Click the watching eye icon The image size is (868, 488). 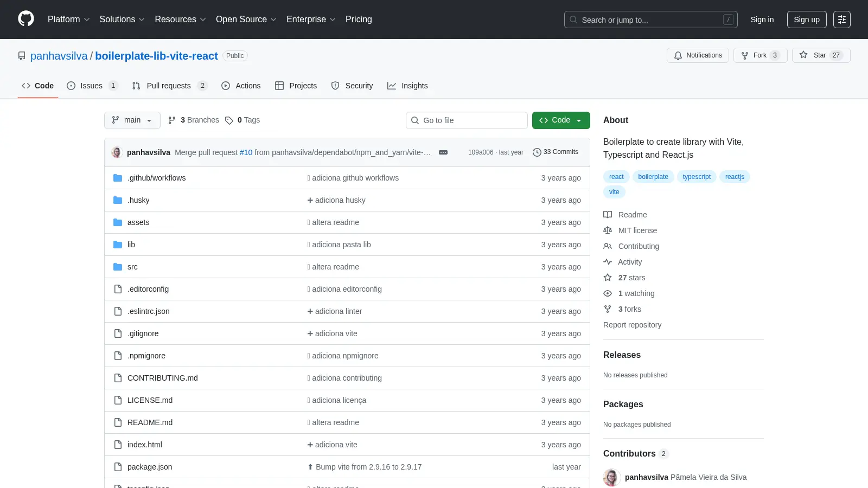pyautogui.click(x=608, y=293)
